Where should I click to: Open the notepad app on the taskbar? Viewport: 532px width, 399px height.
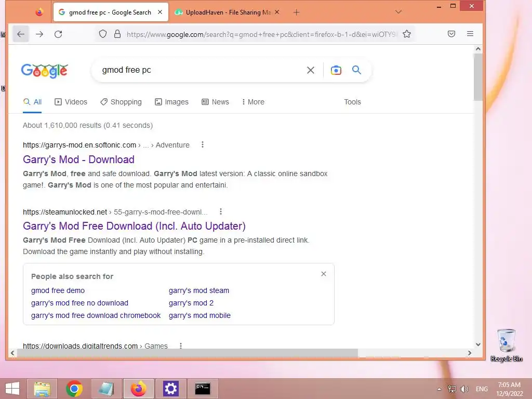(x=106, y=389)
